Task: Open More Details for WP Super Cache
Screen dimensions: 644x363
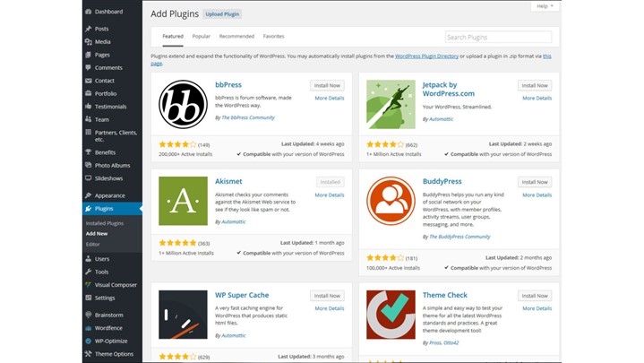Action: 330,308
